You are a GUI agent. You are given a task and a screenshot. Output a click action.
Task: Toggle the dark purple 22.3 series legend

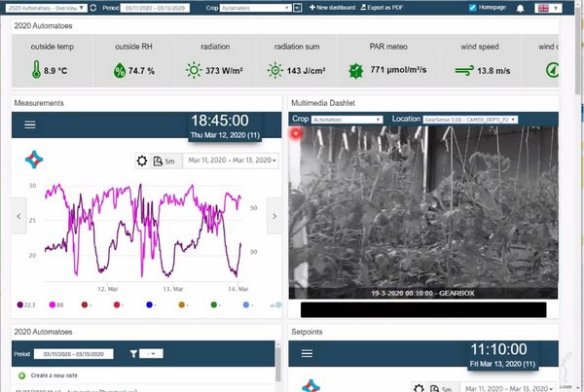tap(19, 304)
